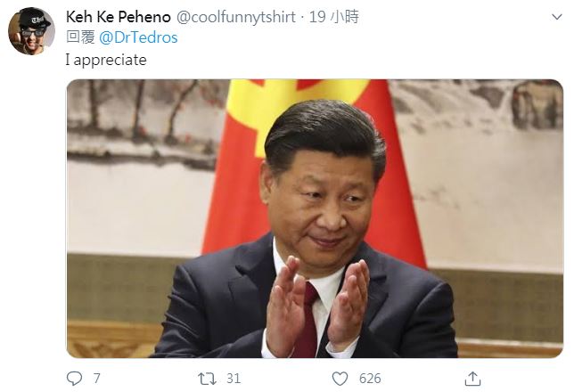Like the tweet with the heart icon
This screenshot has width=574, height=392.
click(x=340, y=379)
